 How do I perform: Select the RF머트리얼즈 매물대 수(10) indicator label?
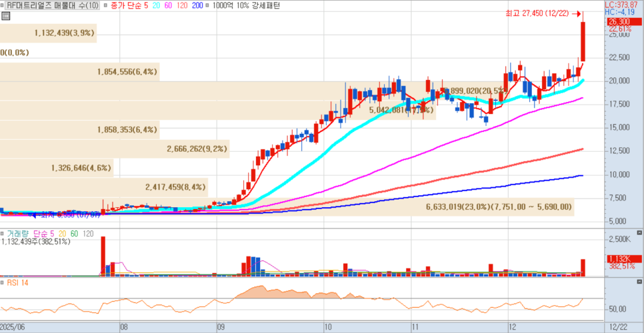coord(52,5)
